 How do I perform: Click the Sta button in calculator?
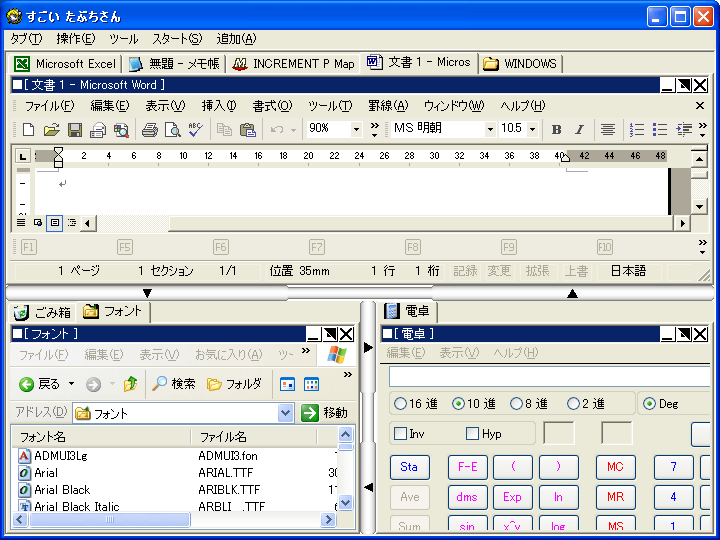coord(410,467)
